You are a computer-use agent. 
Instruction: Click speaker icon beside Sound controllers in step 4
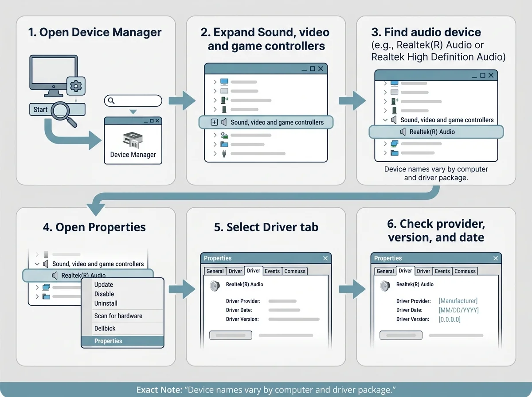click(46, 264)
